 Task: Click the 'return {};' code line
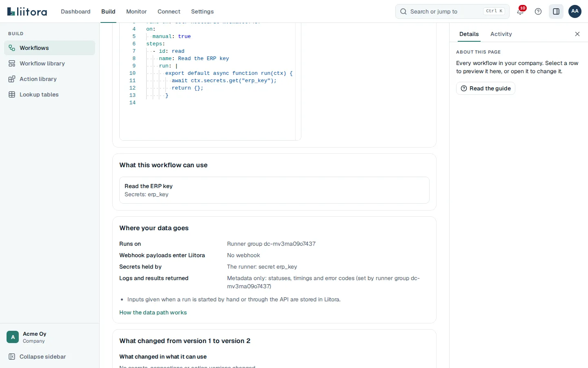click(x=187, y=88)
